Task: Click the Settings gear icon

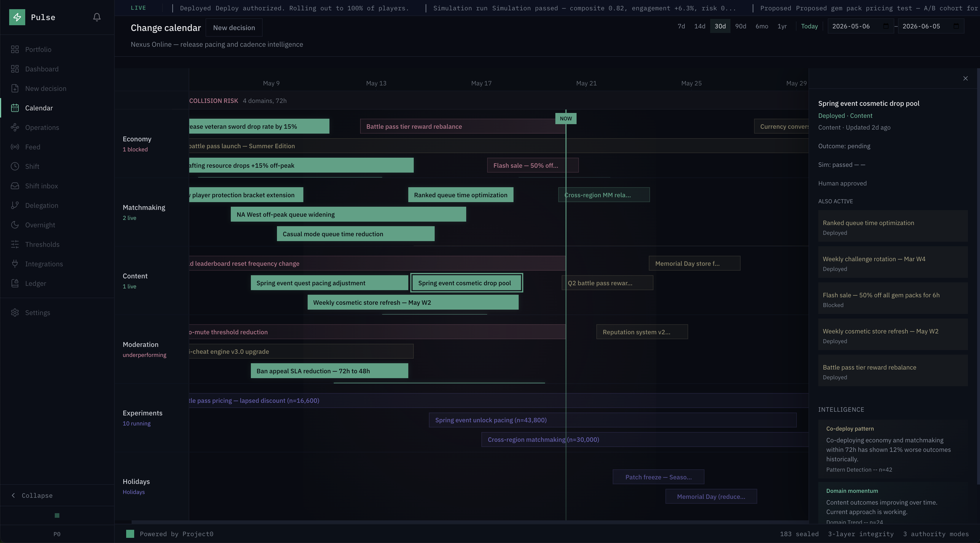Action: [15, 313]
